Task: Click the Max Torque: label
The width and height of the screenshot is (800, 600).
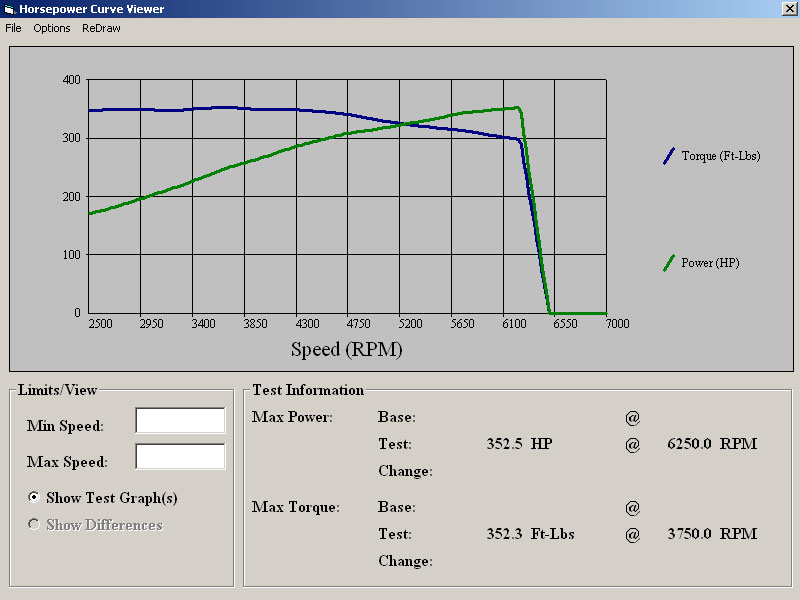Action: 295,507
